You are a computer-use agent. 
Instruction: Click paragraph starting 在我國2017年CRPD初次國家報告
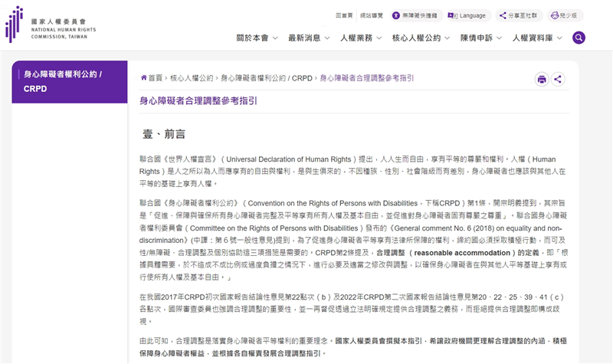pyautogui.click(x=352, y=309)
